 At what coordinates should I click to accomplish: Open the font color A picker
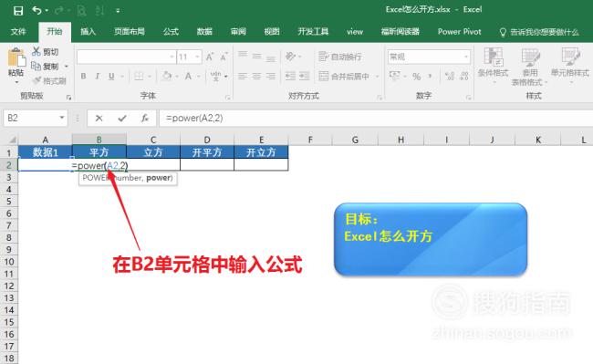188,77
